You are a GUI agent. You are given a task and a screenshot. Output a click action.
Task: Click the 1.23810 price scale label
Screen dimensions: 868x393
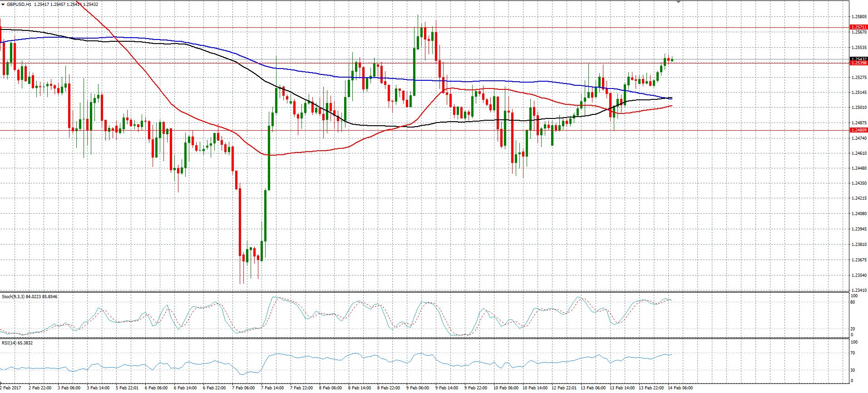point(859,244)
